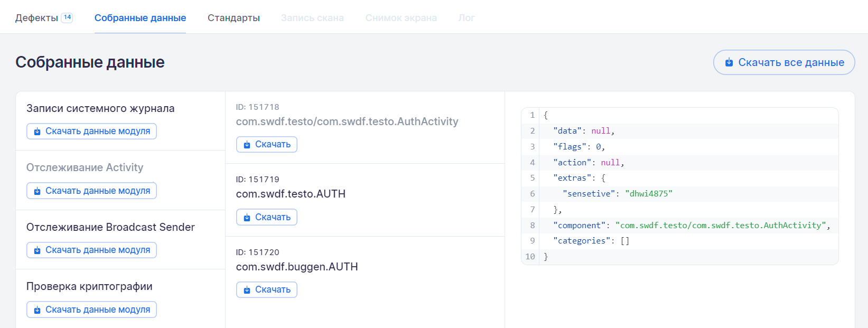The image size is (868, 328).
Task: Select 'Отслеживание Broadcast Sender' module
Action: [110, 227]
